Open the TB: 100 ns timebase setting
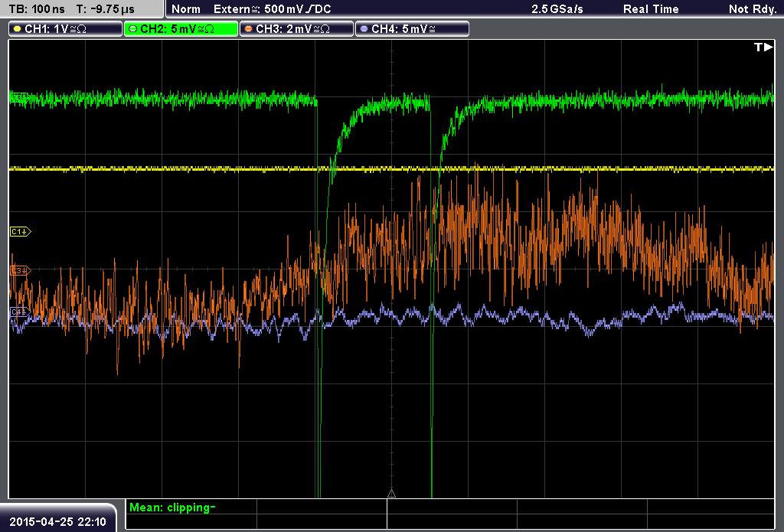Viewport: 784px width, 532px height. click(x=37, y=9)
